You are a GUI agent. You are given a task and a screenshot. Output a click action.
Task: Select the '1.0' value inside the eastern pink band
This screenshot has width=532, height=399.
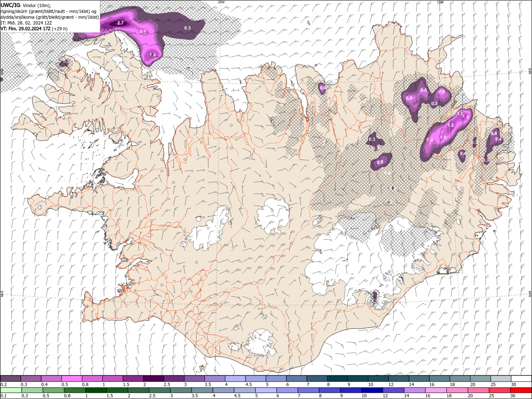[x=443, y=138]
